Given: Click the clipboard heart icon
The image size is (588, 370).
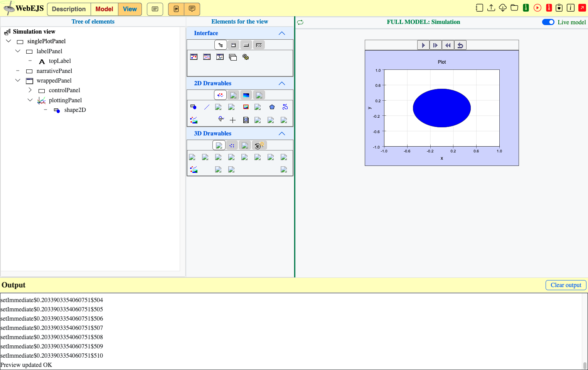Looking at the screenshot, I should click(559, 8).
